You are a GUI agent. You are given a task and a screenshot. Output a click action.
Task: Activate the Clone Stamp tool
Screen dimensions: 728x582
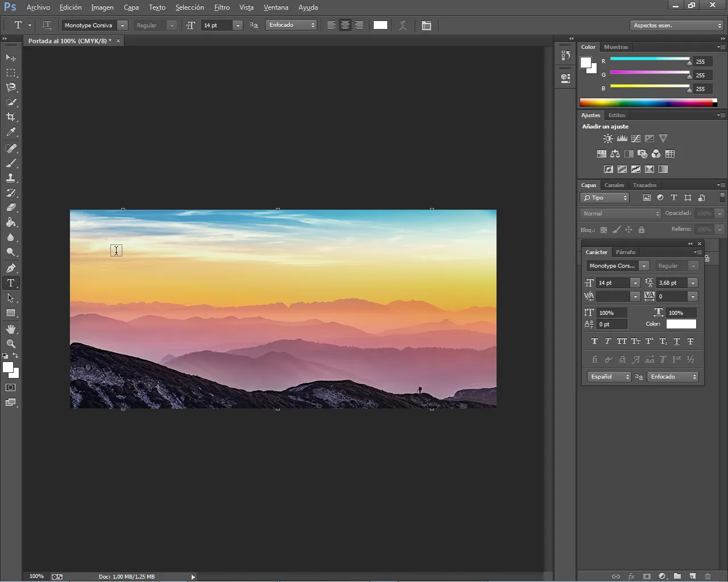[11, 178]
